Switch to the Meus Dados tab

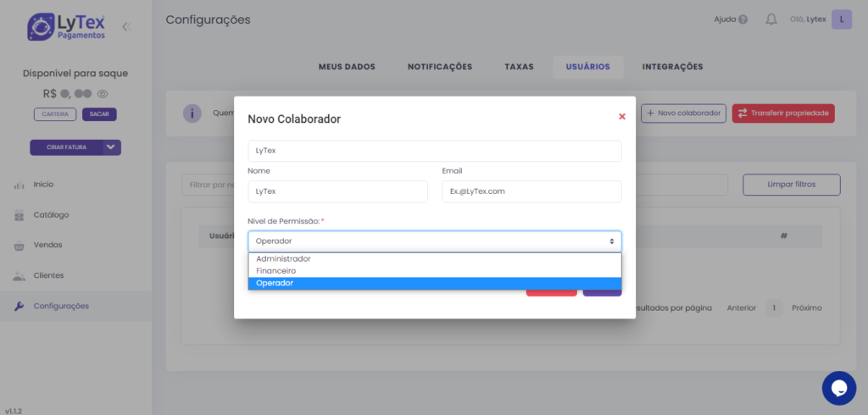pyautogui.click(x=346, y=67)
